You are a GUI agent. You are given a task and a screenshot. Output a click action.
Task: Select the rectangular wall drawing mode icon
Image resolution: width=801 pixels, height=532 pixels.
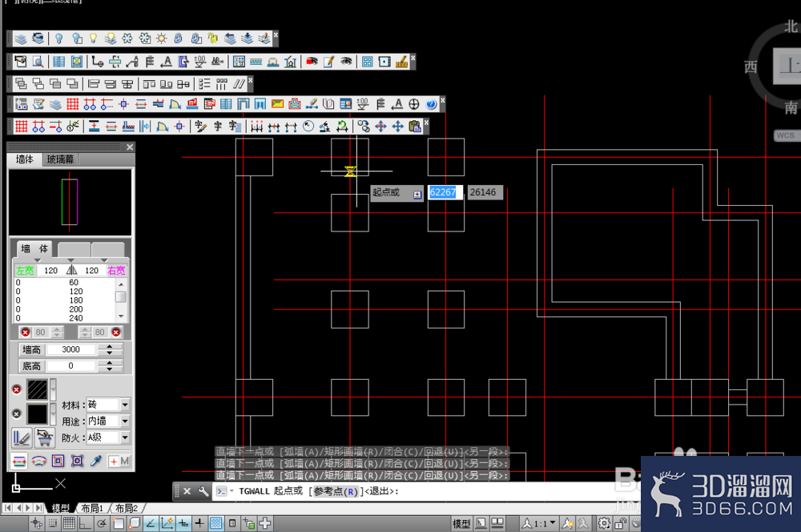point(58,461)
